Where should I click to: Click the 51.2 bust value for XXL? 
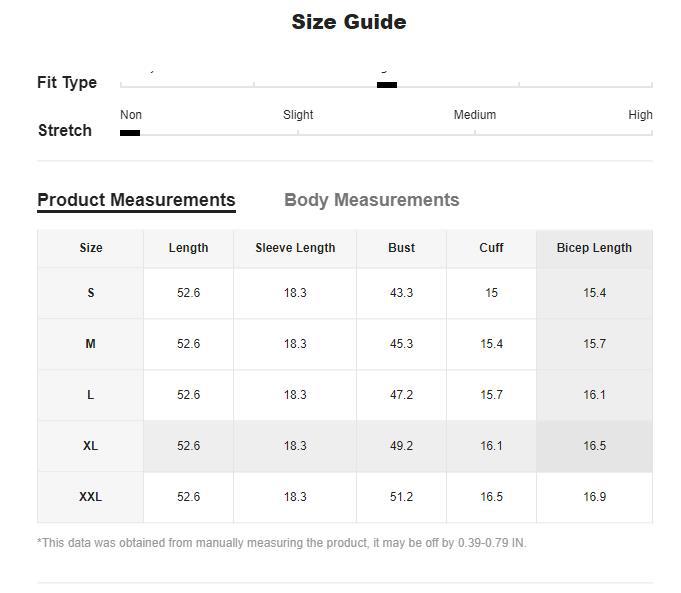[x=401, y=497]
